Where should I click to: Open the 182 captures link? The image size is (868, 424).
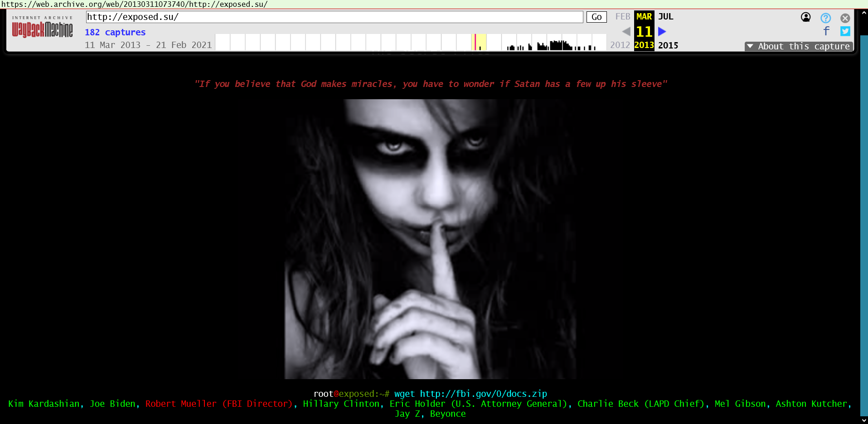[115, 32]
